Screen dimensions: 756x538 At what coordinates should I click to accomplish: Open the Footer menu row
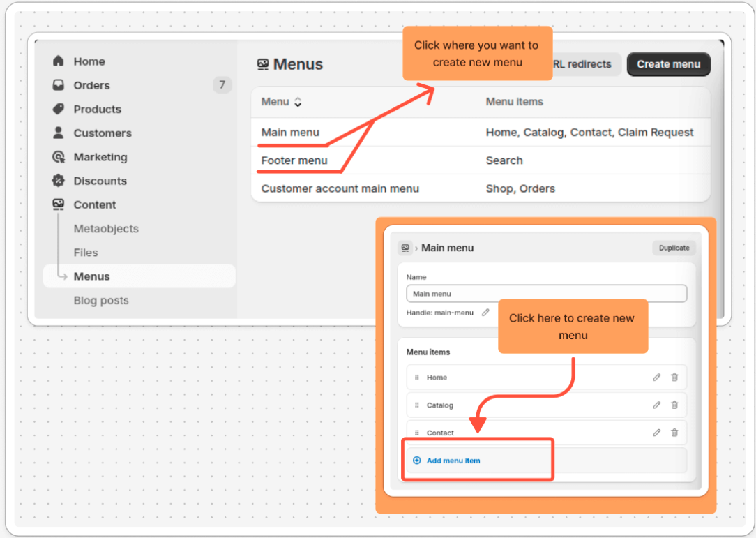(294, 160)
